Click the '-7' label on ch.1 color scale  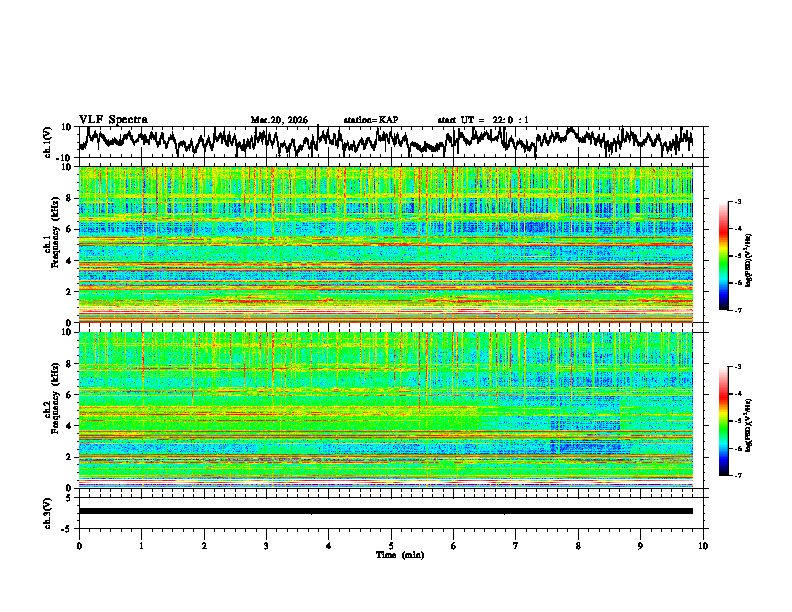pyautogui.click(x=737, y=310)
